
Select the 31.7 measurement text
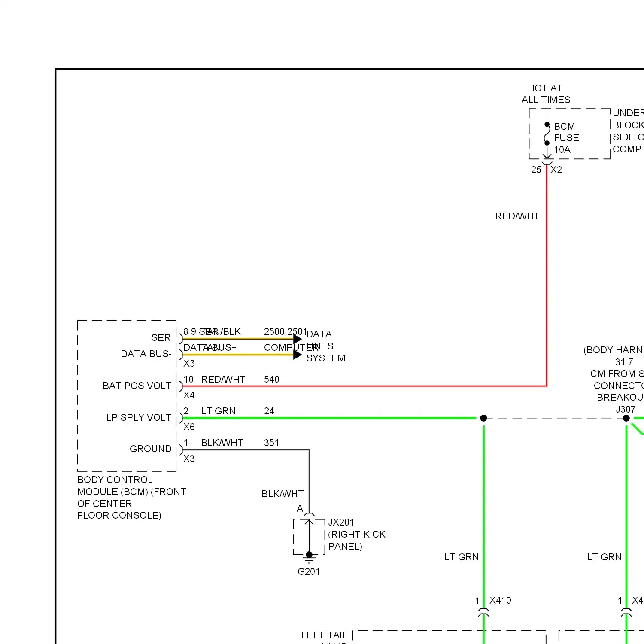pos(624,362)
